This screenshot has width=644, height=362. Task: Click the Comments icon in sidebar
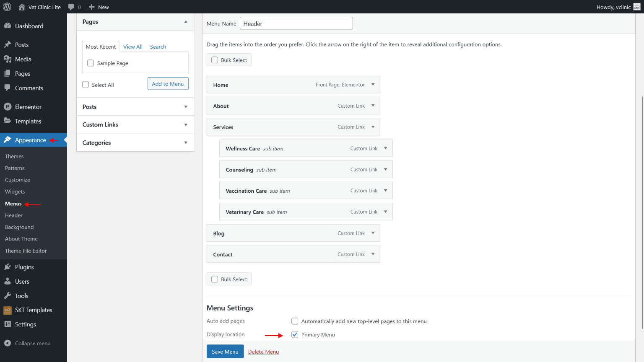[x=8, y=88]
